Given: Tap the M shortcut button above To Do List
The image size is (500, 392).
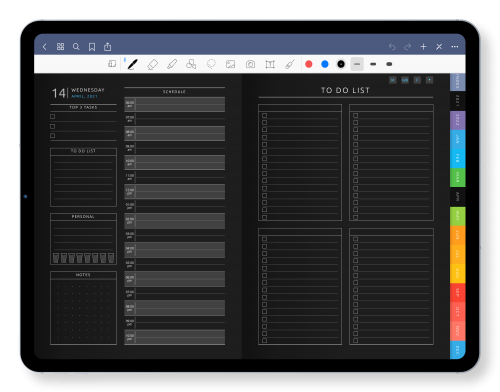Looking at the screenshot, I should 393,80.
